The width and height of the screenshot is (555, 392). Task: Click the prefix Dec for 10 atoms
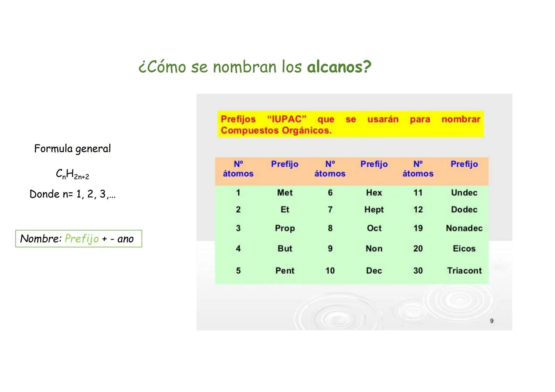374,270
